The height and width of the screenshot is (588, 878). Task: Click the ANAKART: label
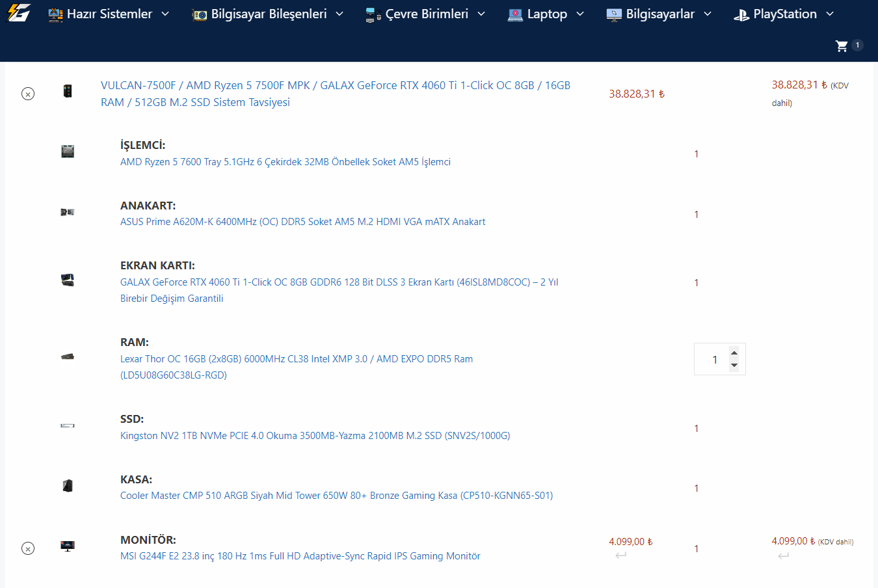pyautogui.click(x=148, y=206)
